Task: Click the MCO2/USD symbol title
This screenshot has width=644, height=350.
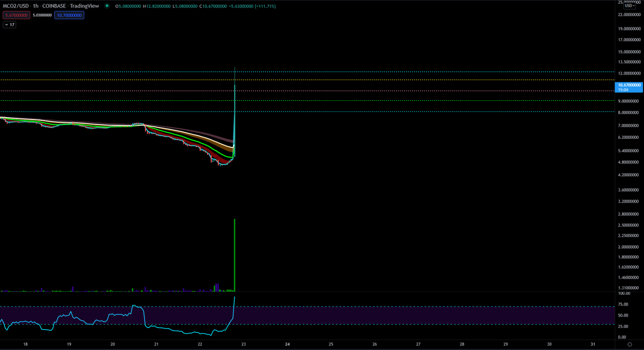Action: (x=14, y=6)
